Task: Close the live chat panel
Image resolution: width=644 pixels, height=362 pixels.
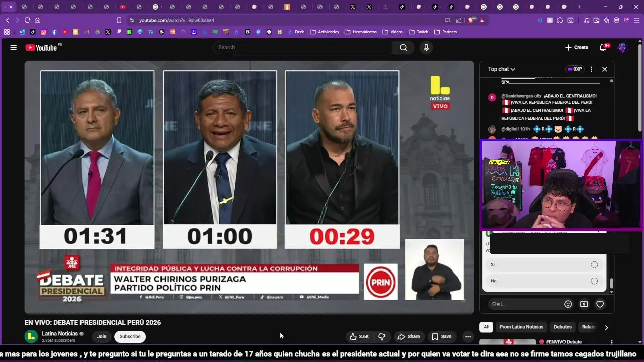Action: pyautogui.click(x=605, y=69)
